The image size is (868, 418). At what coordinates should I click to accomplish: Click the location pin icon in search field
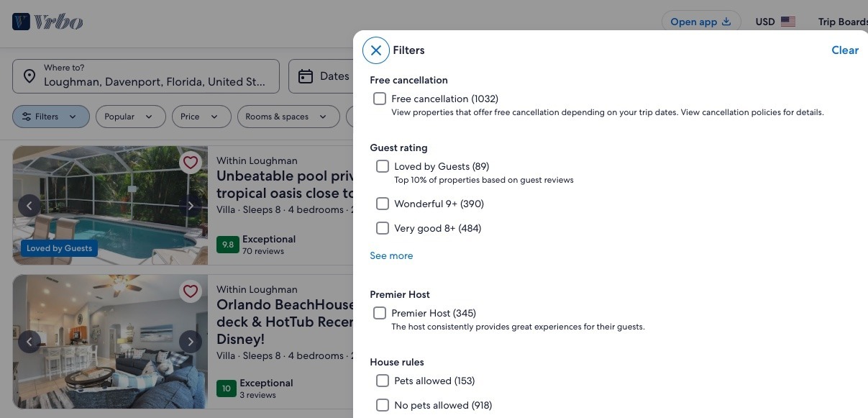tap(29, 76)
